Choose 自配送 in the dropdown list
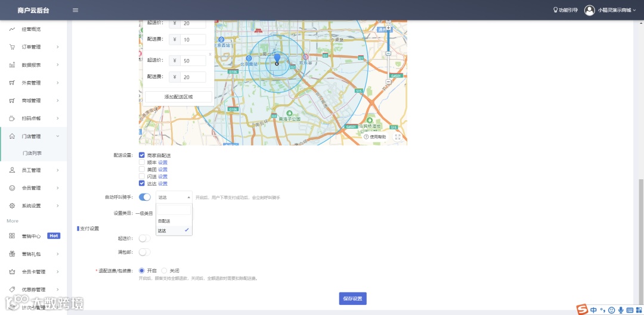Screen dimensions: 644x315 174,221
